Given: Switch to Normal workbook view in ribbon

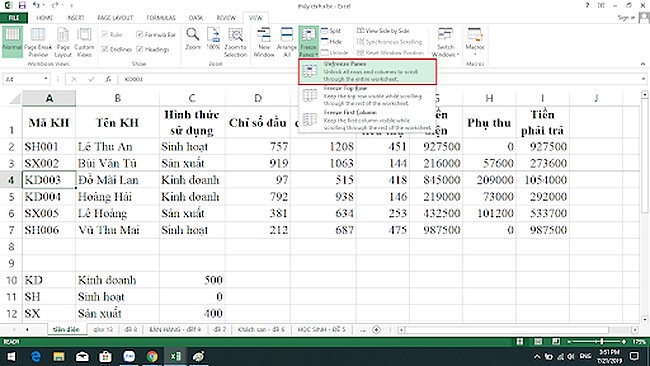Looking at the screenshot, I should click(12, 42).
